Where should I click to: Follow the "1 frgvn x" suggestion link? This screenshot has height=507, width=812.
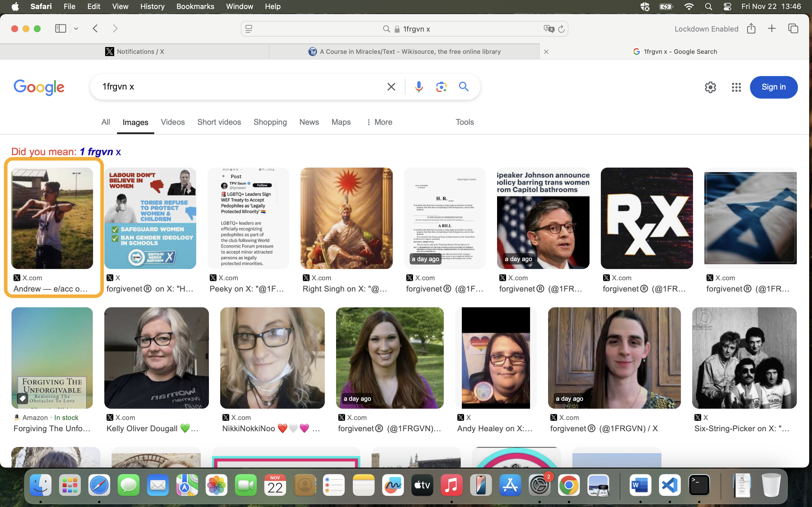pos(100,152)
